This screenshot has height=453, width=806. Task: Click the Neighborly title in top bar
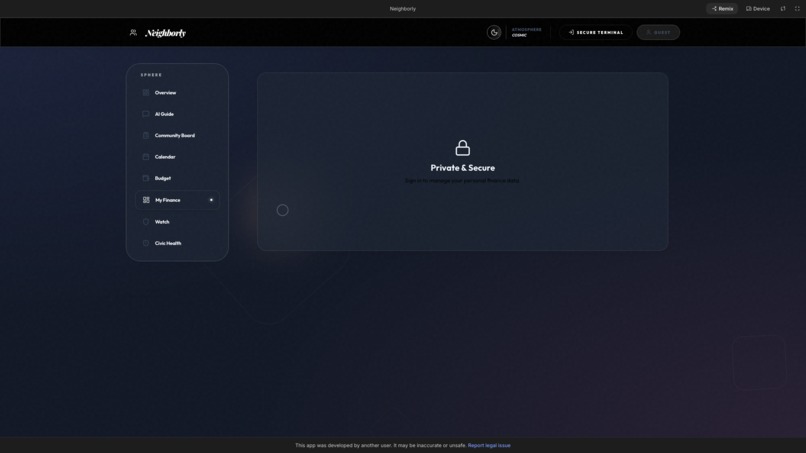pyautogui.click(x=402, y=9)
